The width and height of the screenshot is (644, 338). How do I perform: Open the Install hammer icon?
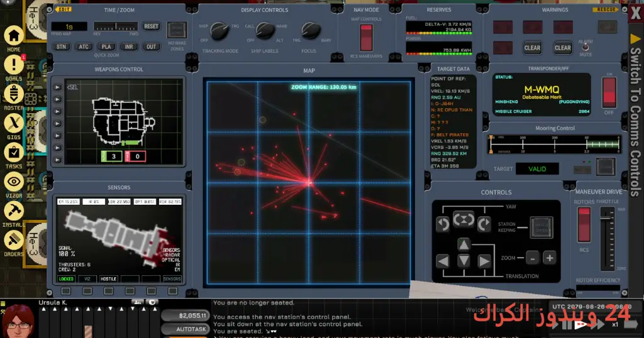tap(14, 211)
